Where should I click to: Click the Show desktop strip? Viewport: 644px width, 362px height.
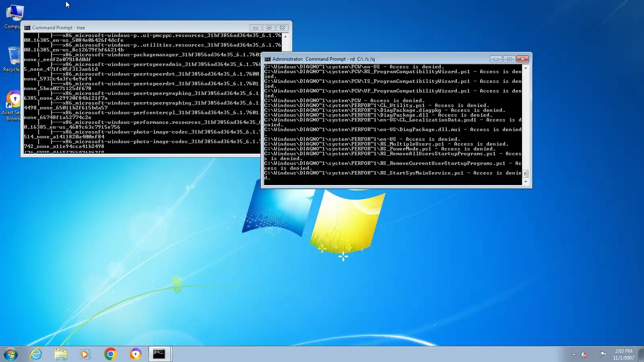(641, 354)
